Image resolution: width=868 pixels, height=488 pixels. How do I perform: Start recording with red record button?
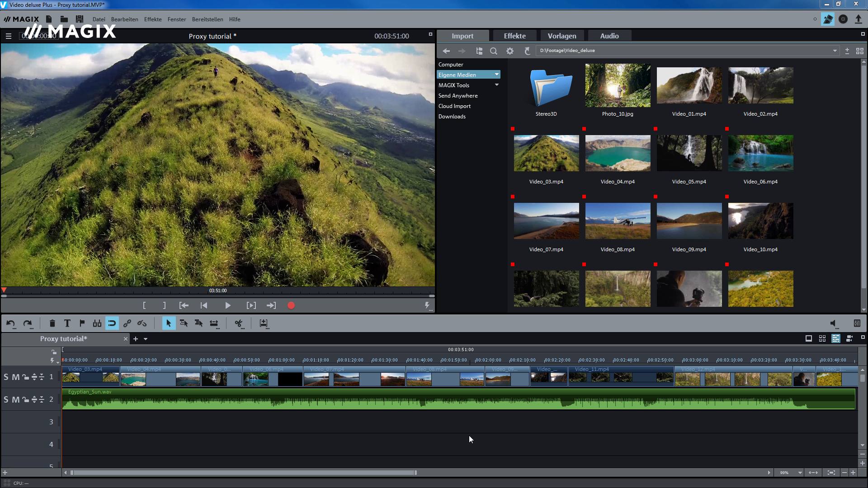point(291,306)
